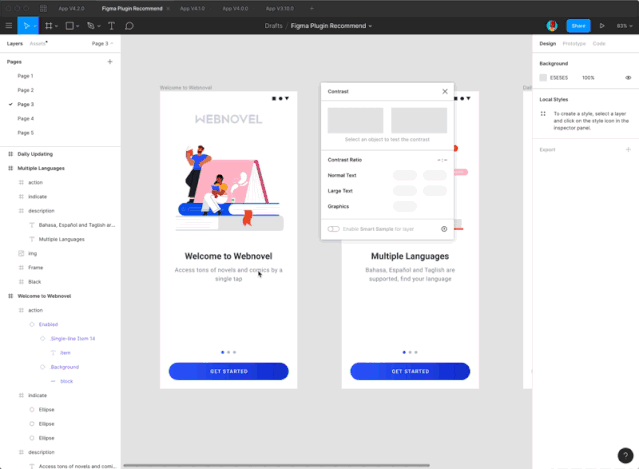
Task: Close the Contrast plugin window
Action: 445,91
